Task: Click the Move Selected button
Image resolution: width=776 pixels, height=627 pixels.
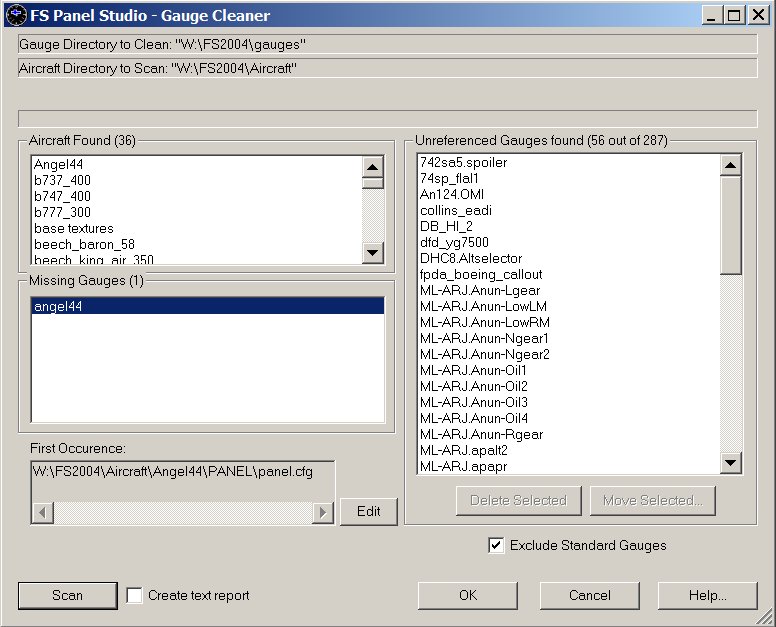Action: tap(653, 501)
